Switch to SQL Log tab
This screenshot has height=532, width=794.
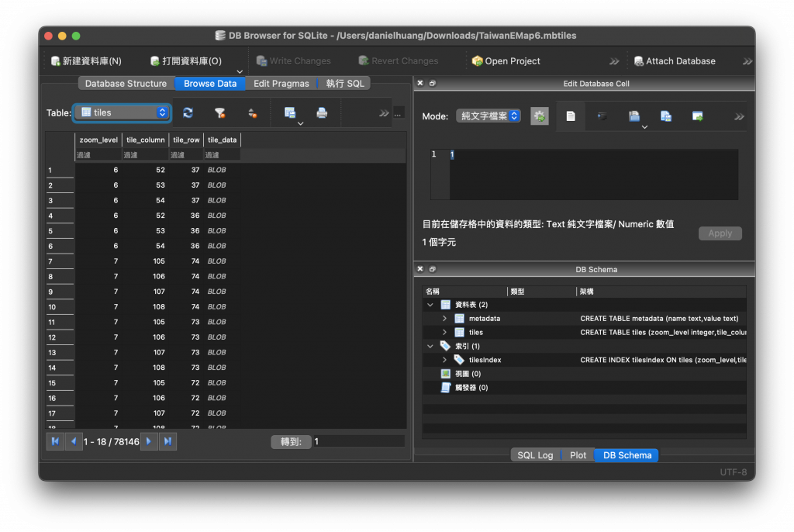point(535,455)
